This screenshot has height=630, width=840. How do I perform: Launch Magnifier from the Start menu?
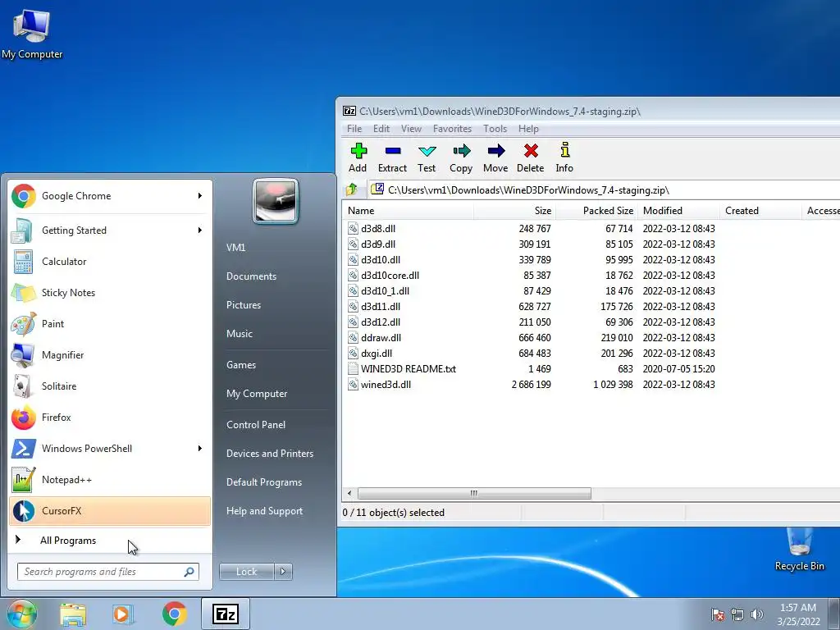(109, 354)
